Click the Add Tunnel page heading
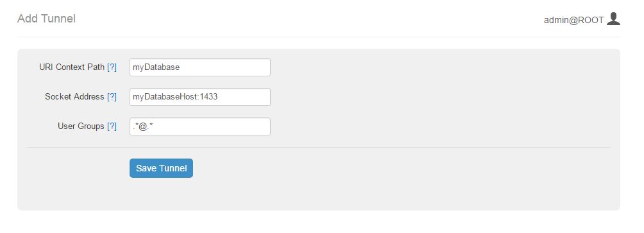 (x=46, y=19)
